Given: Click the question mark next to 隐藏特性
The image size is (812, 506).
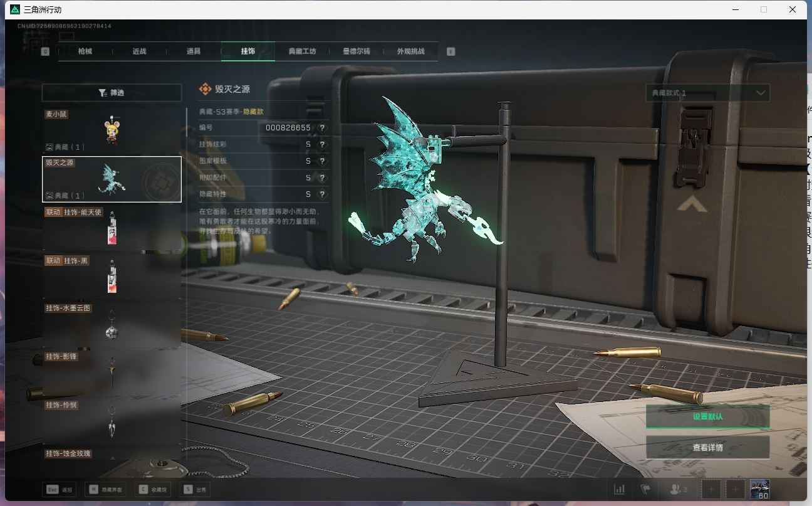Looking at the screenshot, I should [322, 195].
